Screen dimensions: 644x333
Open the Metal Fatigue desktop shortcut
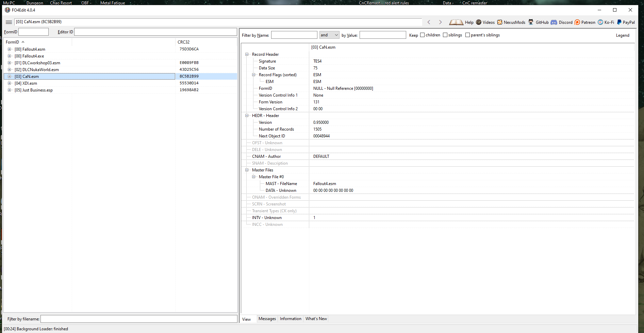coord(113,3)
